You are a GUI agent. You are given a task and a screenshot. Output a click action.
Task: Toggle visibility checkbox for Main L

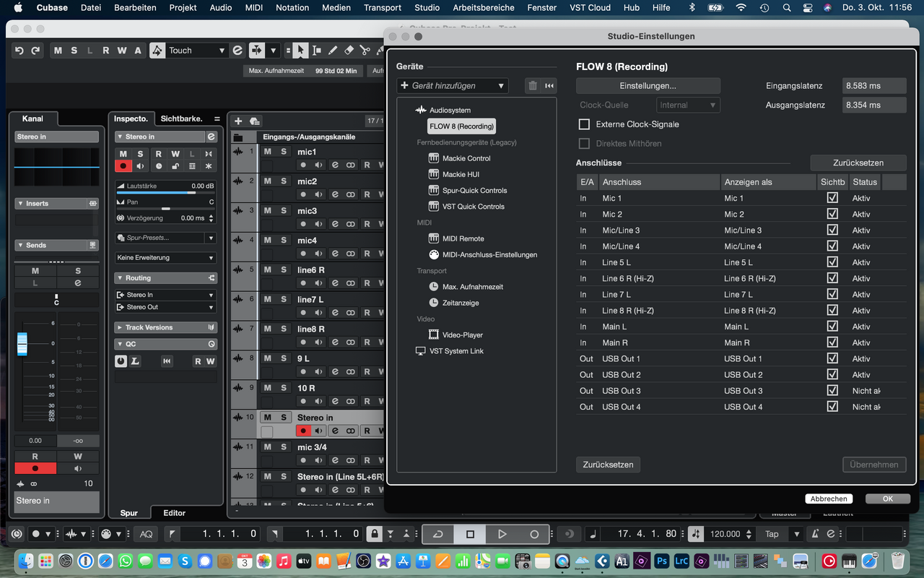[832, 327]
